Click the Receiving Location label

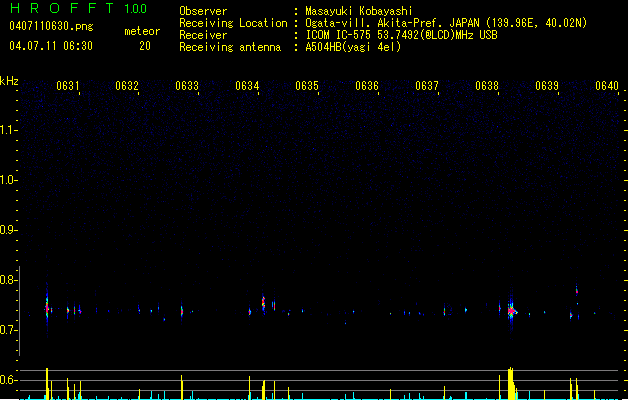point(233,23)
